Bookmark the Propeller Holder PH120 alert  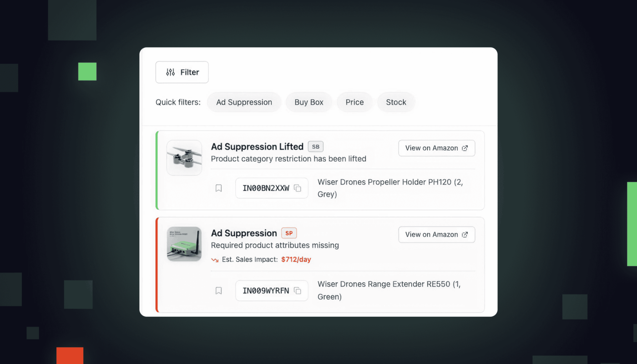click(219, 188)
